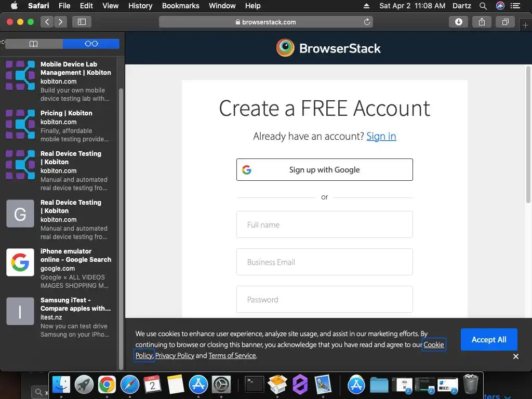Viewport: 532px width, 399px height.
Task: Open the Edit menu
Action: pyautogui.click(x=86, y=6)
